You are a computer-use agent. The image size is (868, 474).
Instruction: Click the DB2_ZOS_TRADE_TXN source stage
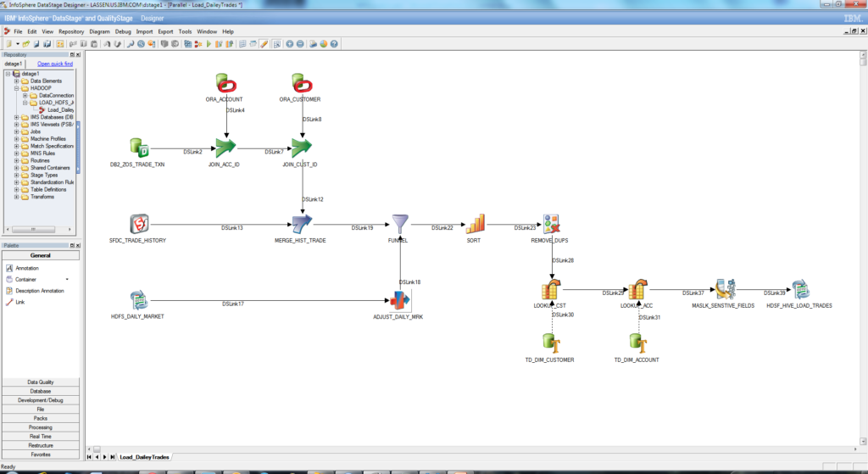137,148
